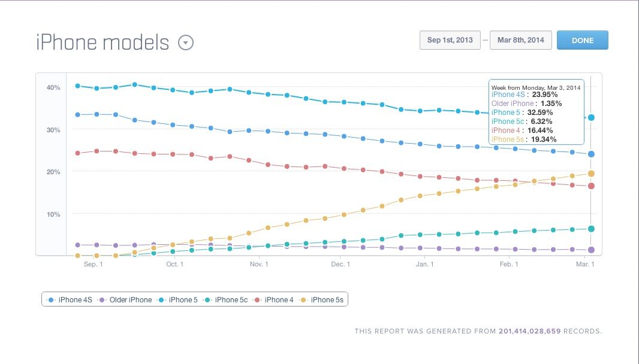Click the Sep 1st, 2013 start date field

pyautogui.click(x=450, y=40)
